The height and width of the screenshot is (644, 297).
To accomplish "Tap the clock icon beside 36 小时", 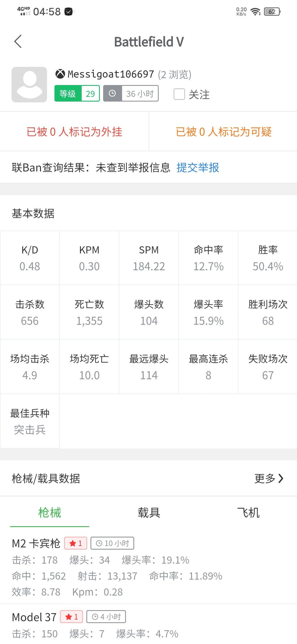I will pos(112,94).
